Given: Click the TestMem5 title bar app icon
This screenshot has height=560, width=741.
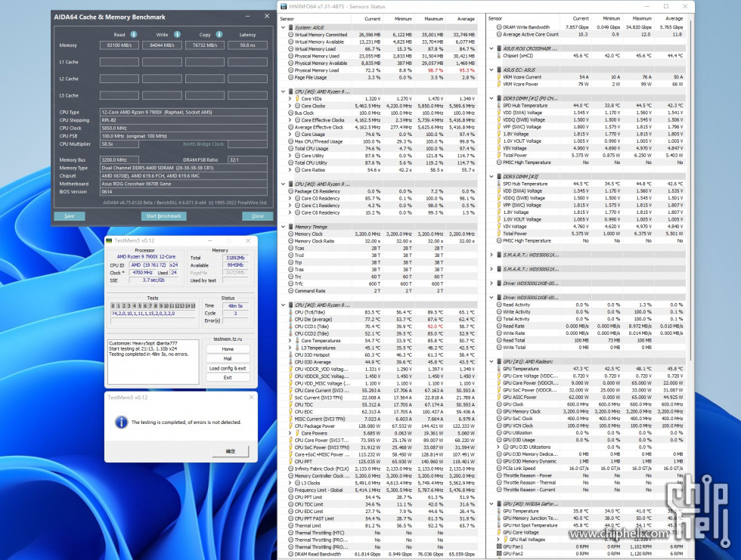Looking at the screenshot, I should point(109,241).
